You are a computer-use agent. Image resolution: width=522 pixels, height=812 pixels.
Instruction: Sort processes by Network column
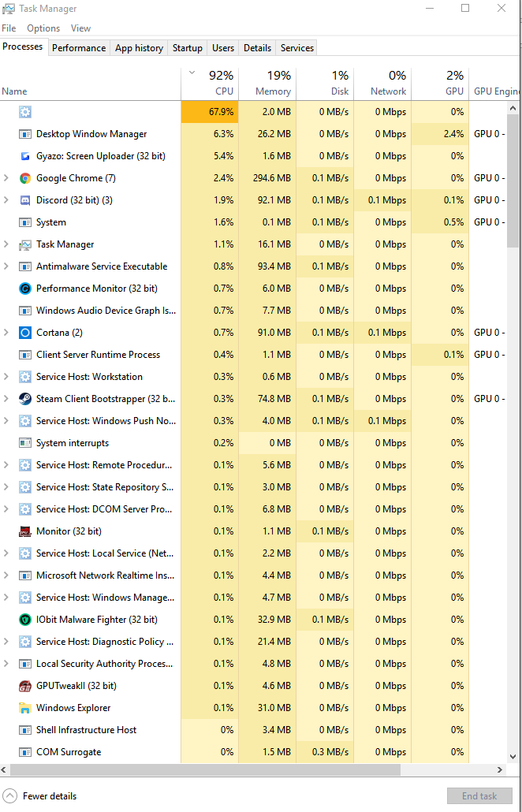(x=382, y=84)
